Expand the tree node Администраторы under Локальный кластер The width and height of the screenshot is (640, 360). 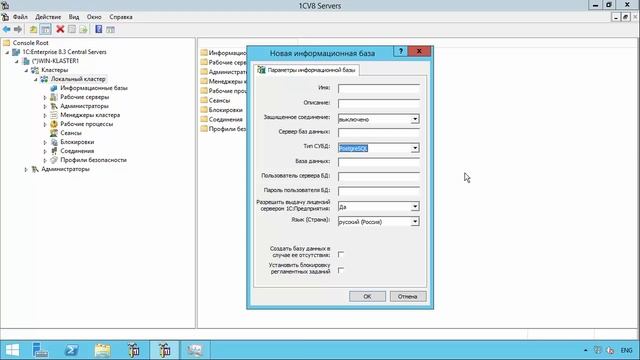pyautogui.click(x=45, y=106)
